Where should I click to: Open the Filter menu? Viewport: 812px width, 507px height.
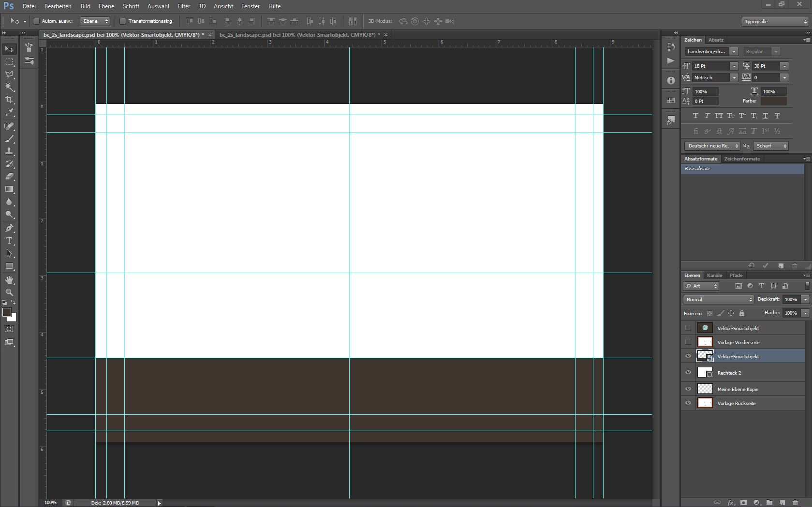pyautogui.click(x=183, y=6)
